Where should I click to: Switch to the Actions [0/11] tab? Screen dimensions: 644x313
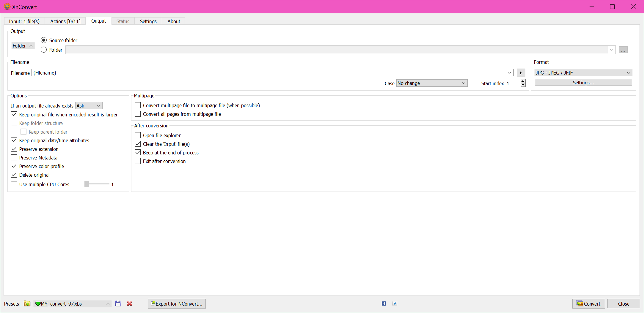pos(65,21)
